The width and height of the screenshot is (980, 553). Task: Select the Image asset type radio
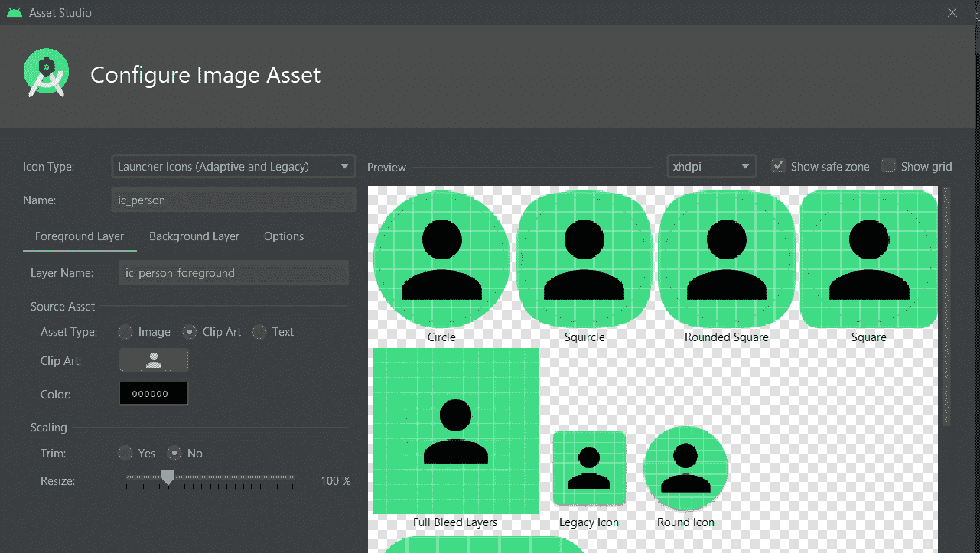click(125, 332)
